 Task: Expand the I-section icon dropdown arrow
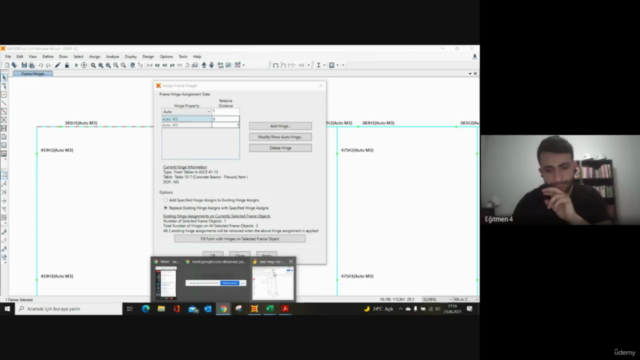pyautogui.click(x=324, y=65)
